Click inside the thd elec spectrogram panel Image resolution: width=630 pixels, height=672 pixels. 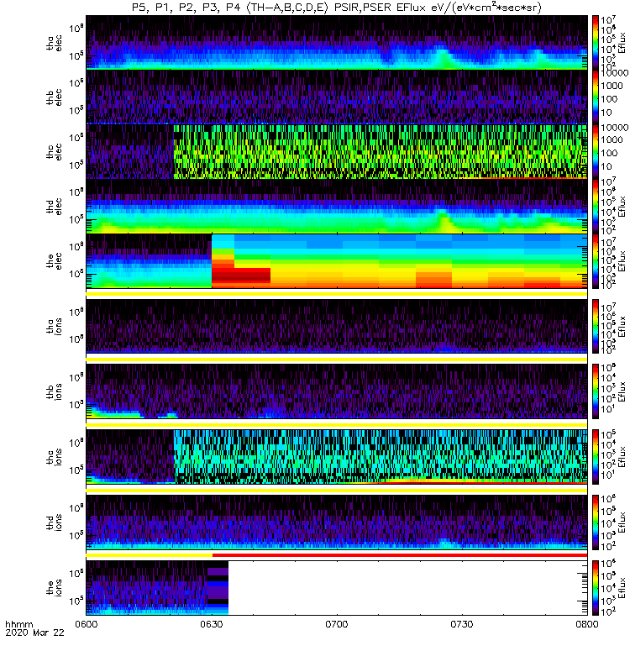click(337, 205)
